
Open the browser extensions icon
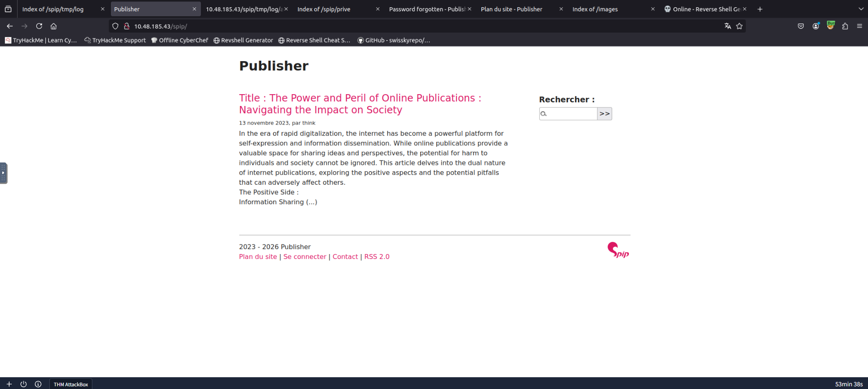pos(845,26)
